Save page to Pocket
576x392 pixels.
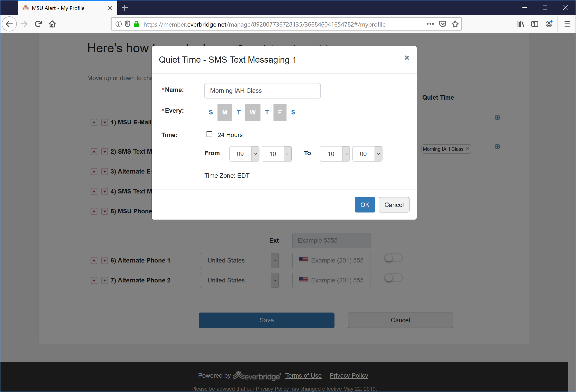(443, 24)
